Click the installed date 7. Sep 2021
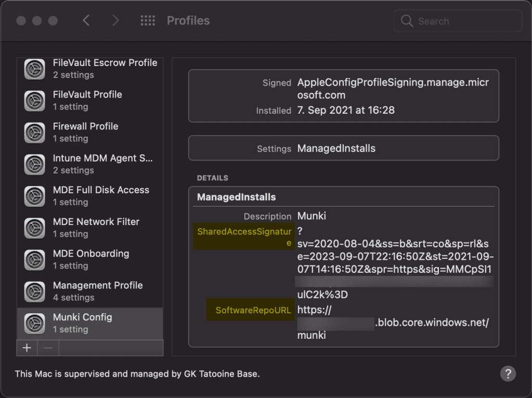The height and width of the screenshot is (398, 532). [346, 110]
